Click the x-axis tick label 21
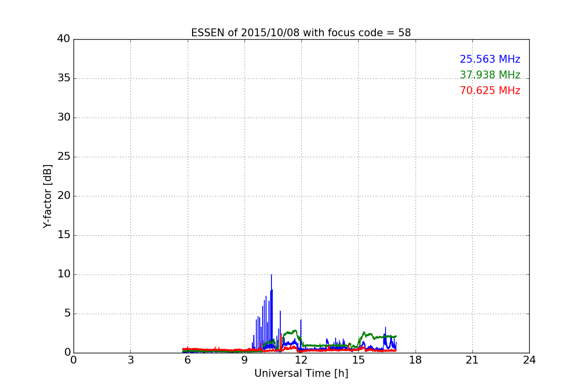Image resolution: width=588 pixels, height=392 pixels. click(x=472, y=360)
